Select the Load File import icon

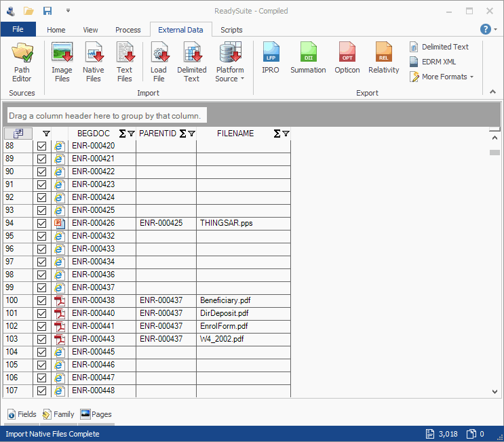tap(159, 62)
